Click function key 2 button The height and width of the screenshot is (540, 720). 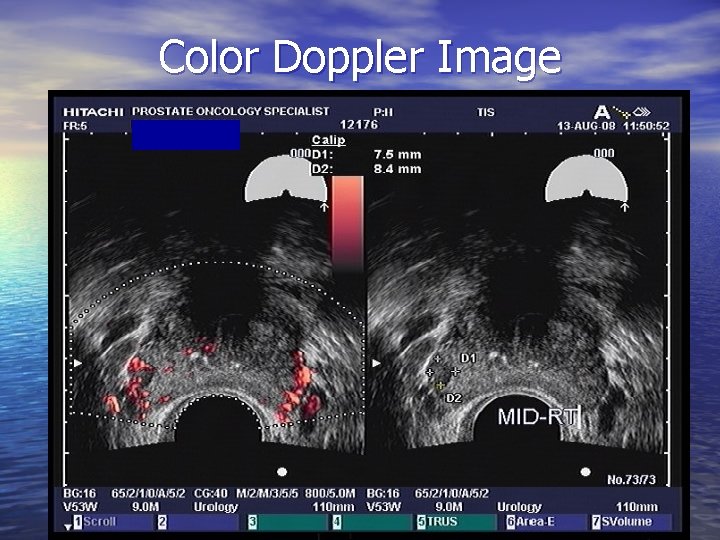[198, 522]
